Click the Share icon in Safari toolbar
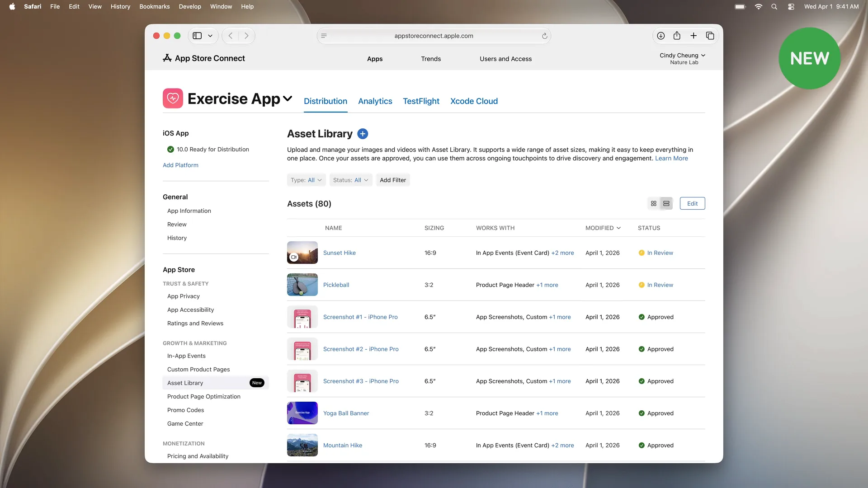The image size is (868, 488). (677, 36)
